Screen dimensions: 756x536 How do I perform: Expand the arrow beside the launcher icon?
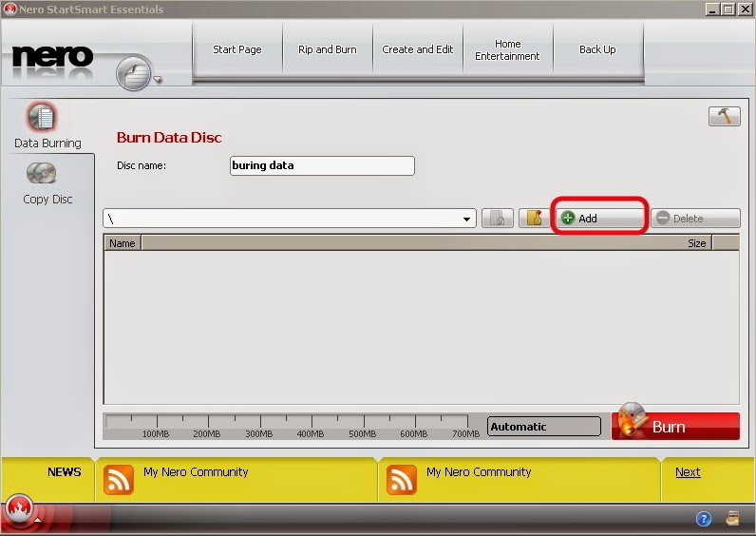(x=158, y=79)
